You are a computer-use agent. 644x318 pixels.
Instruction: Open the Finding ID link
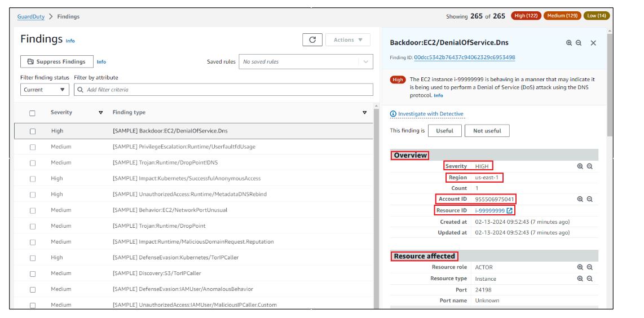click(465, 58)
